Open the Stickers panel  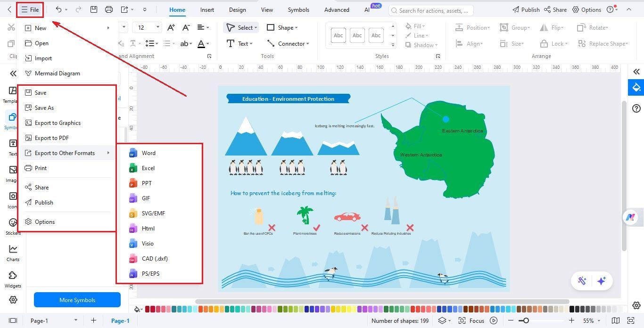coord(13,226)
